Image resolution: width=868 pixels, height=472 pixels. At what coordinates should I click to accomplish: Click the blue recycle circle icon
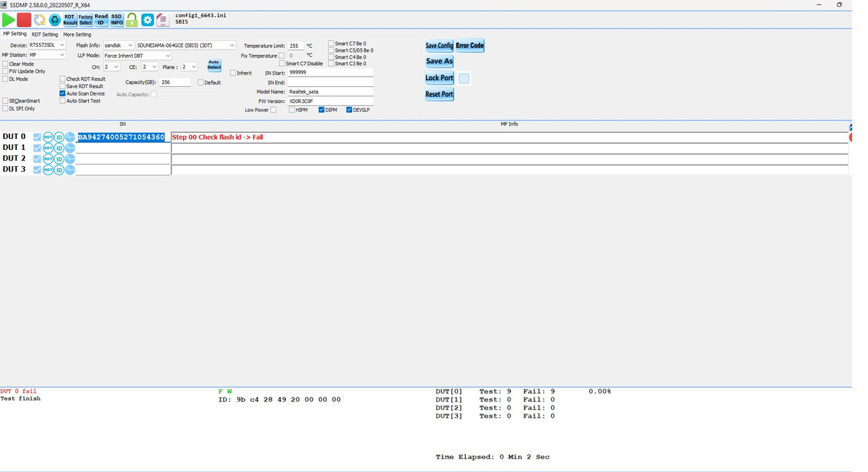click(x=55, y=20)
